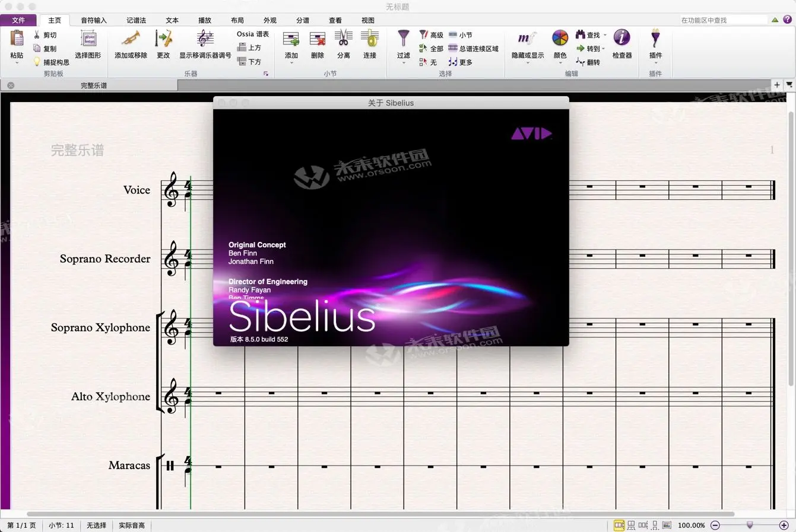Expand the Filter dropdown arrow
The height and width of the screenshot is (532, 796).
pyautogui.click(x=404, y=63)
